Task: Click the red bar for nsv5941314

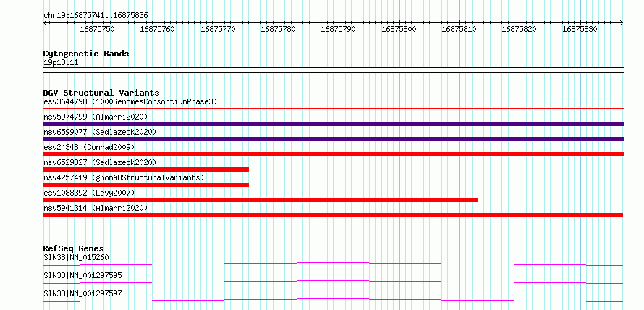Action: click(333, 215)
